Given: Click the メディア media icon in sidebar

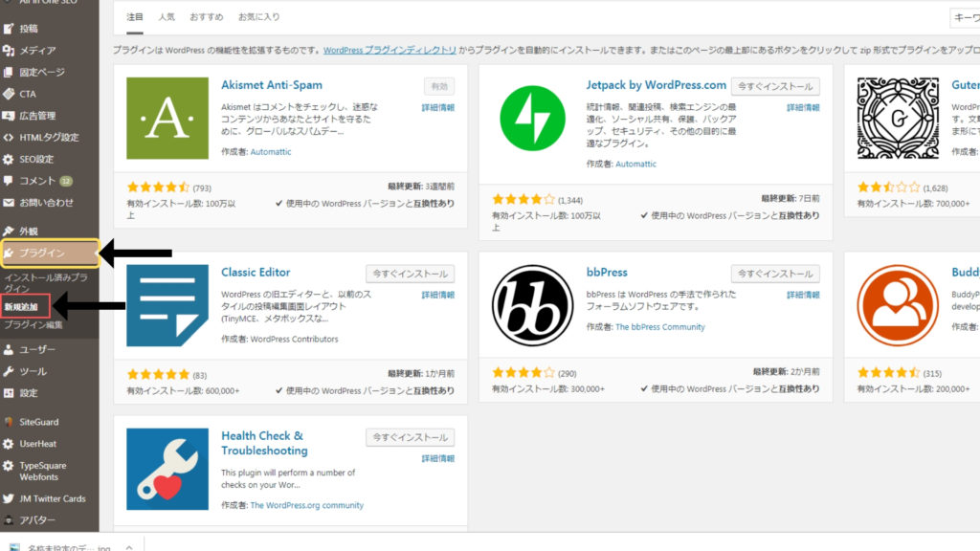Looking at the screenshot, I should pyautogui.click(x=8, y=50).
